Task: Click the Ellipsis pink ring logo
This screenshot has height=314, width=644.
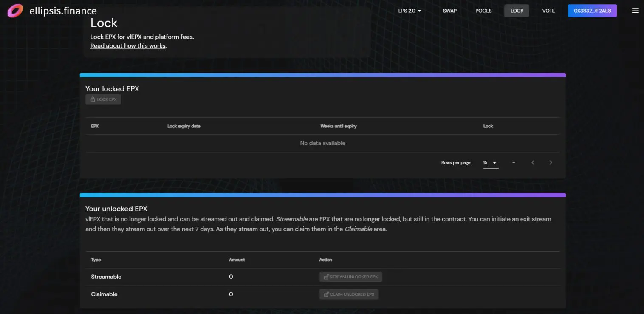Action: pos(15,11)
